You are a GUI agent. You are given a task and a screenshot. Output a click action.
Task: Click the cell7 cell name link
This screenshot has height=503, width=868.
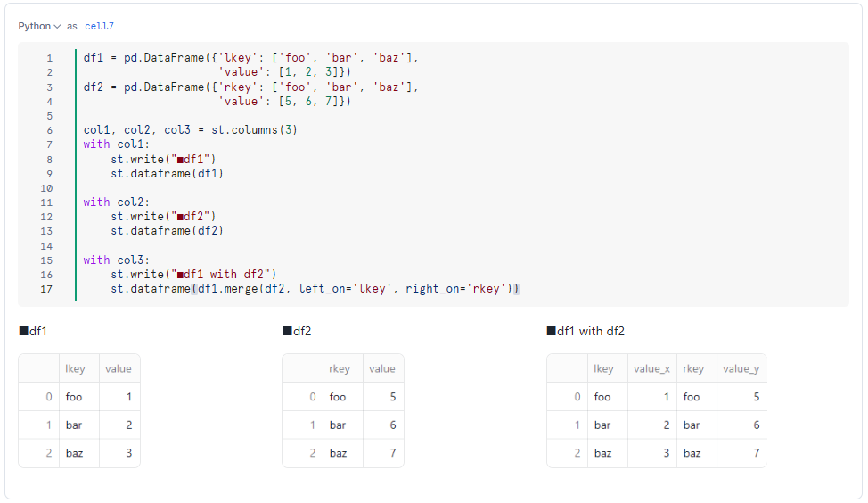(x=99, y=26)
